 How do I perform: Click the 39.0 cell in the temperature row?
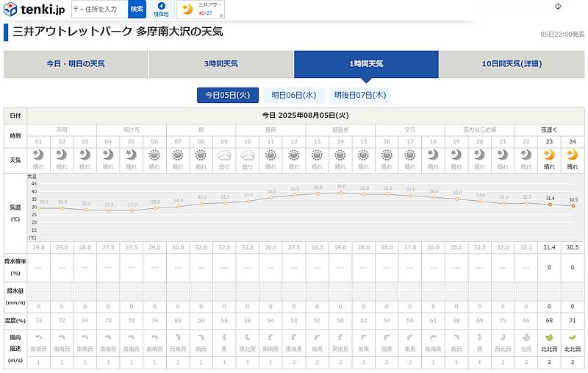click(340, 248)
